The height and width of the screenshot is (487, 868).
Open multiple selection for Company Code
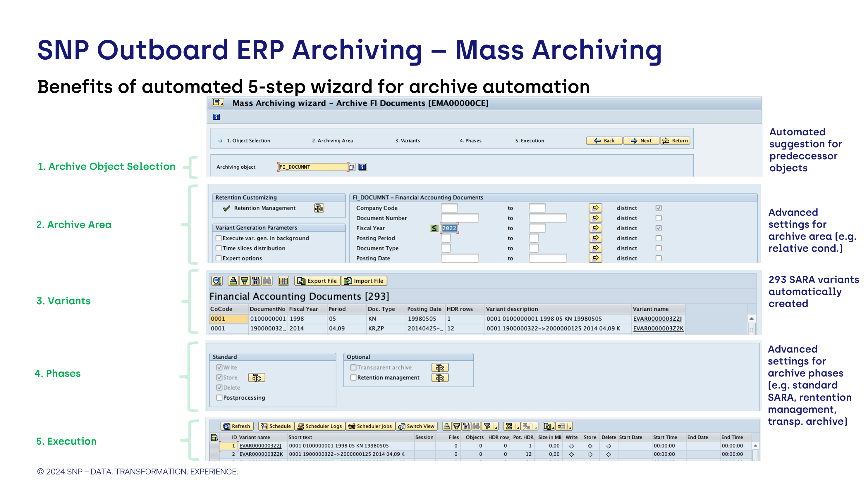595,208
